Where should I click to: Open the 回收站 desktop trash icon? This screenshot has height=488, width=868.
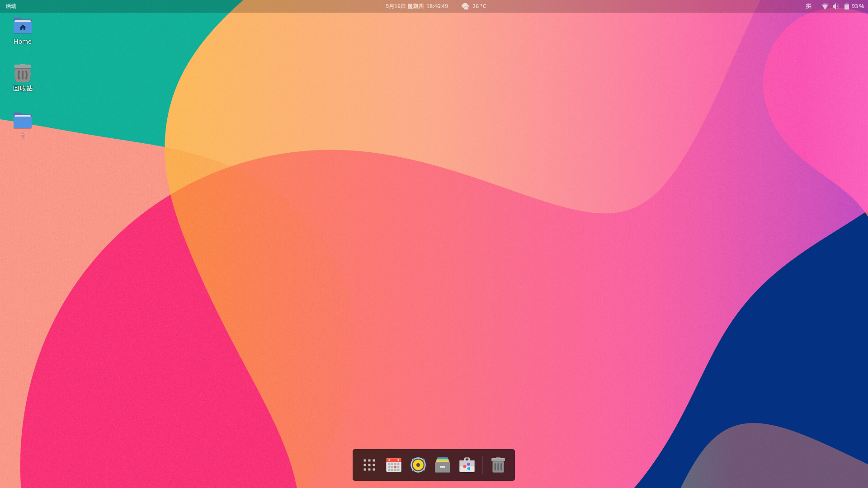[22, 73]
